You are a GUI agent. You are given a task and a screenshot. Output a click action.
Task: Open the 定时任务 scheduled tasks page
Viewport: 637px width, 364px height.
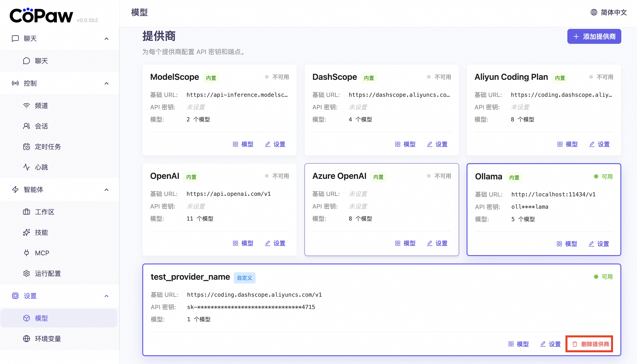tap(48, 147)
